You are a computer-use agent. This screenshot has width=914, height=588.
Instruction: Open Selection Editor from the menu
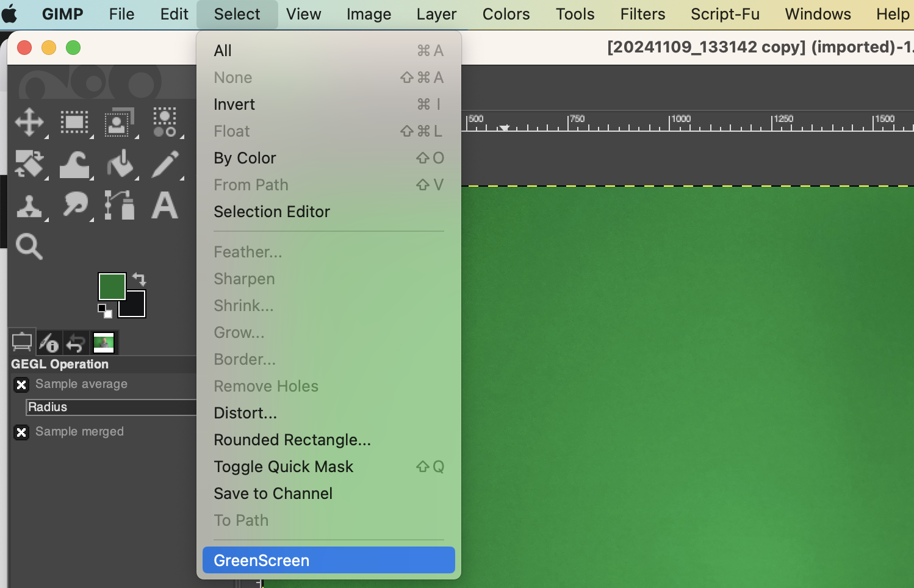coord(329,212)
